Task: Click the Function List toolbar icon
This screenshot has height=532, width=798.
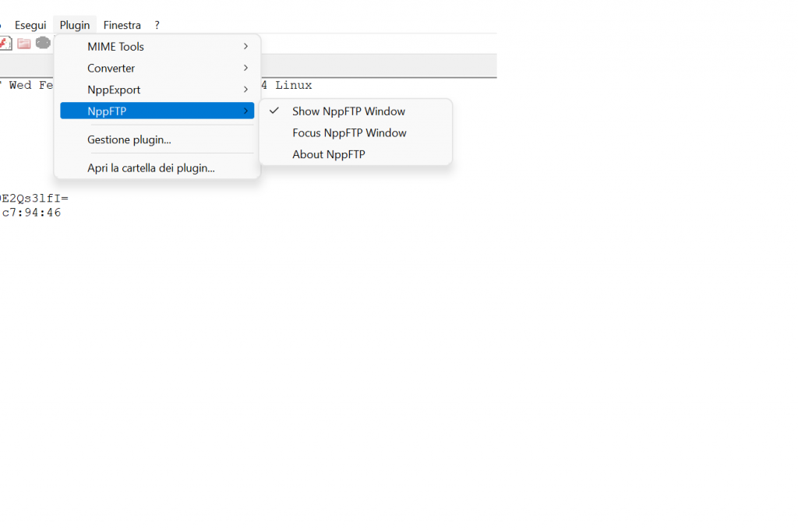Action: 5,44
